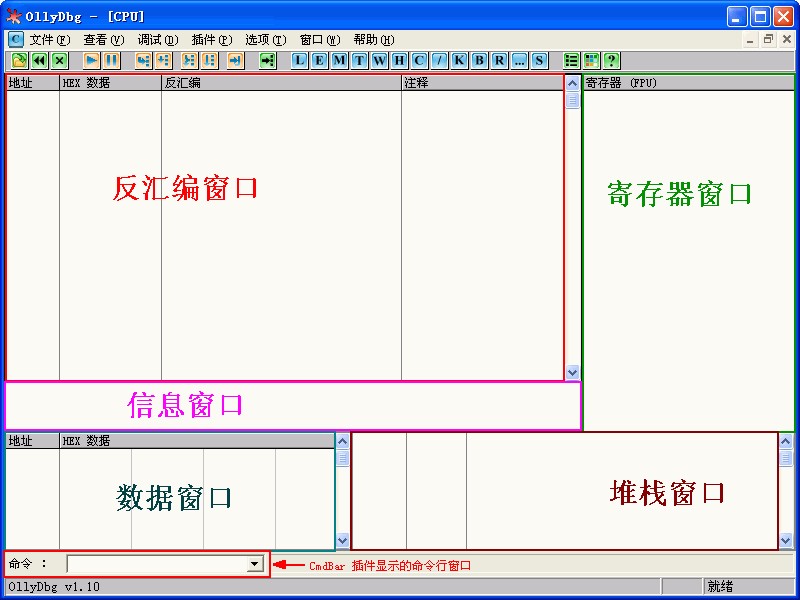Open Executable modules with E button

(319, 61)
